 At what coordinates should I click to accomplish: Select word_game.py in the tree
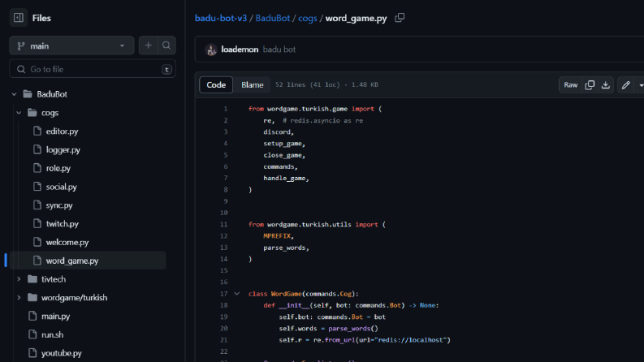[x=88, y=261]
